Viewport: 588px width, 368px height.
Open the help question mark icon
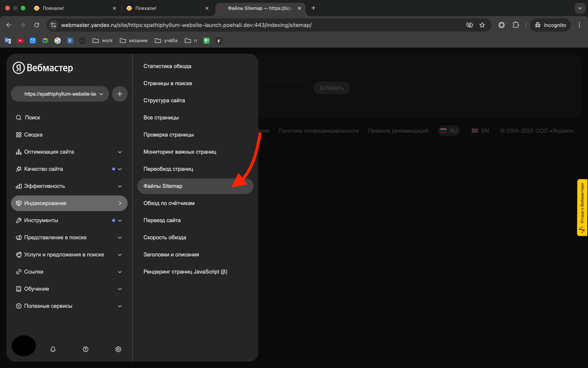point(86,349)
